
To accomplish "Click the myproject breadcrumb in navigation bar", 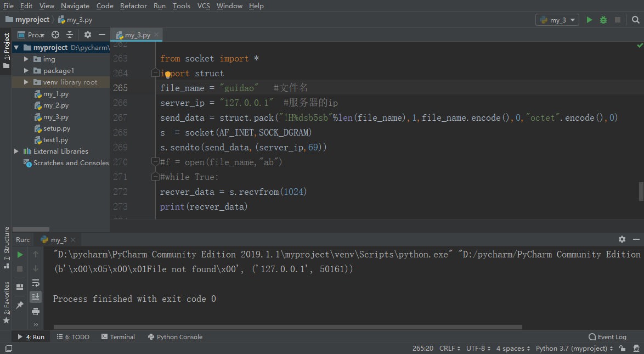I will pyautogui.click(x=27, y=19).
